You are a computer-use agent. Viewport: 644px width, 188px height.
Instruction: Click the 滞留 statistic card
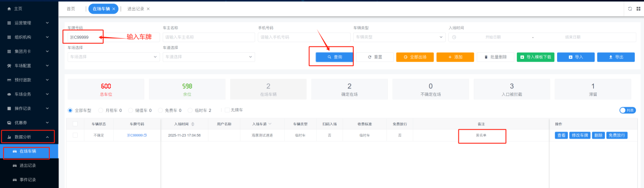593,89
